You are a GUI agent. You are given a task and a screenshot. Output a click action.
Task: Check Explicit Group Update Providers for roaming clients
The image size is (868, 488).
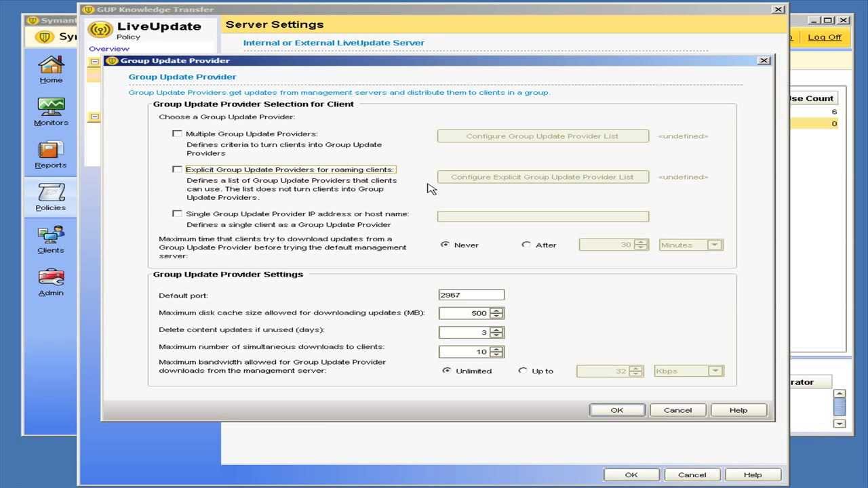pos(177,169)
